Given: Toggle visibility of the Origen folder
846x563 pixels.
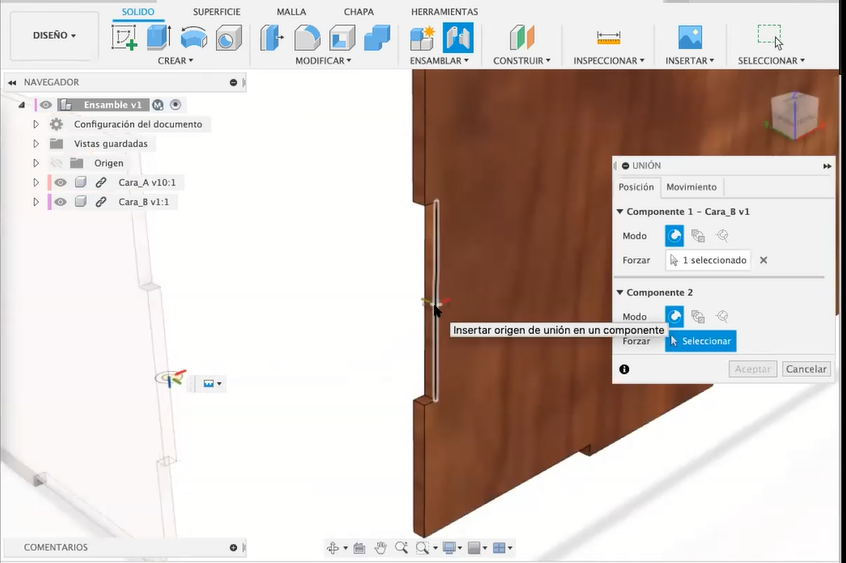Looking at the screenshot, I should tap(56, 163).
